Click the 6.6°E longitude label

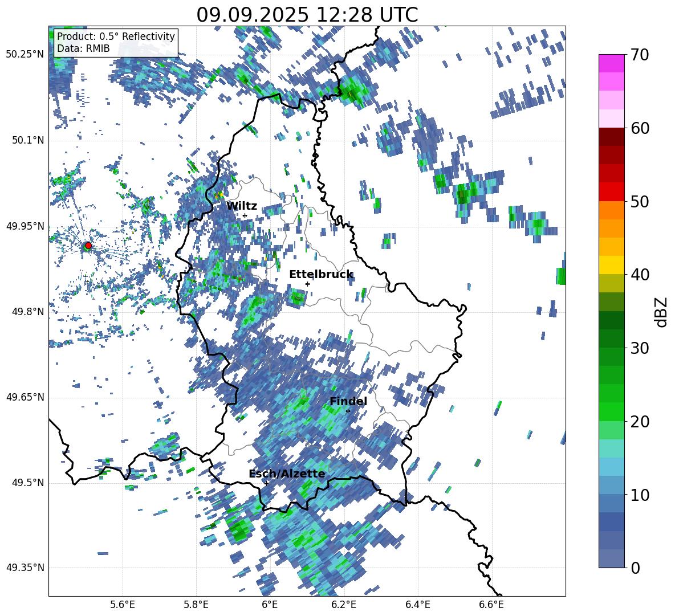point(491,605)
